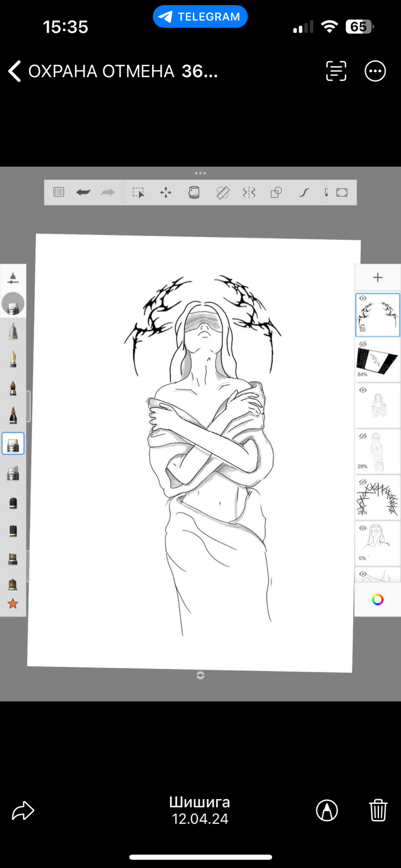Select the 84% opacity layer thumbnail
The image size is (401, 868).
(377, 360)
